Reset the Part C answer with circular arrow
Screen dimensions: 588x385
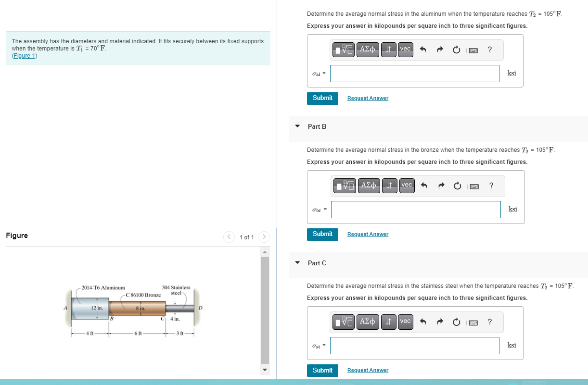point(456,322)
